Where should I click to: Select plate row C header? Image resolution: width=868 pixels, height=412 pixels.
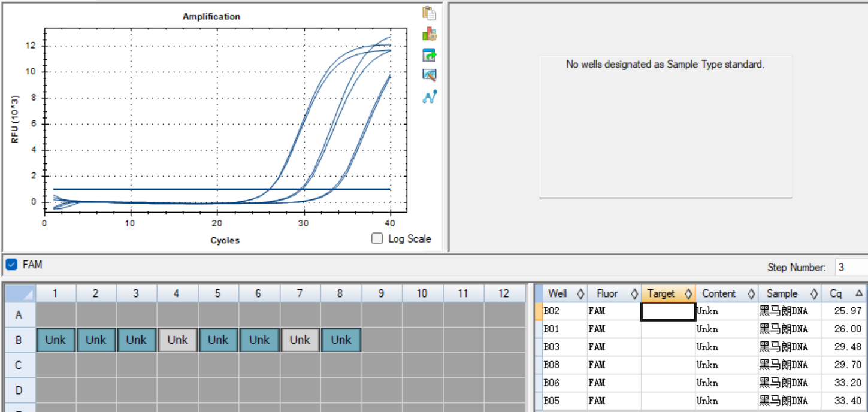click(19, 365)
